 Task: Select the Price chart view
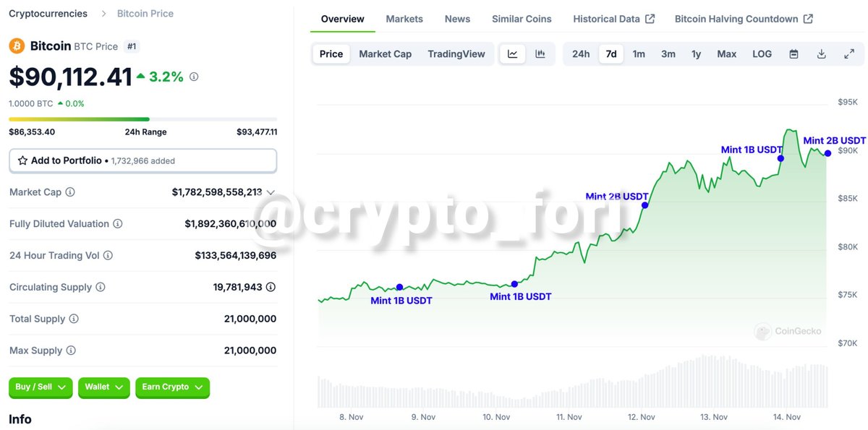(331, 54)
